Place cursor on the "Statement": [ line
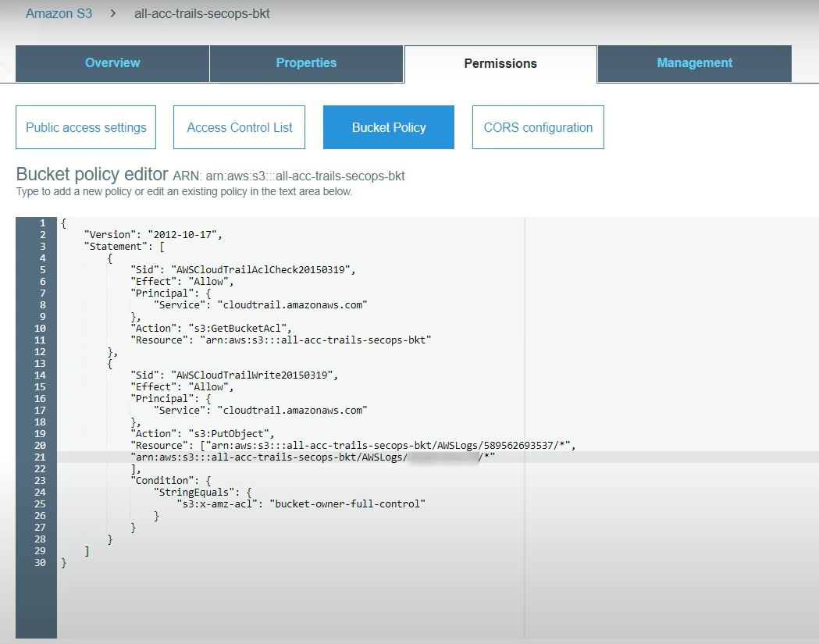 point(124,247)
